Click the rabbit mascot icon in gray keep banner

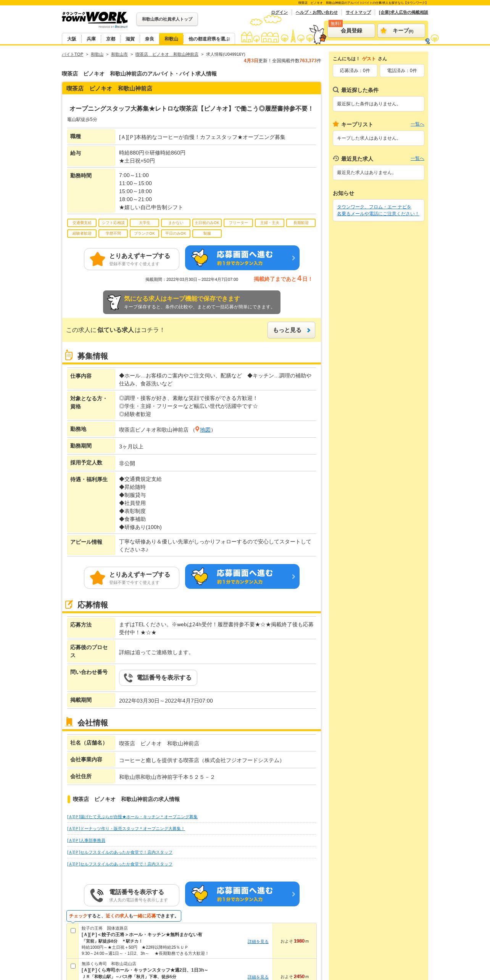114,302
